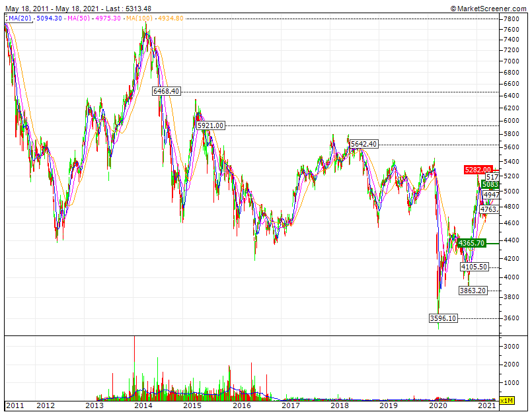
Task: Click the 3800 tick on price axis
Action: click(x=512, y=297)
